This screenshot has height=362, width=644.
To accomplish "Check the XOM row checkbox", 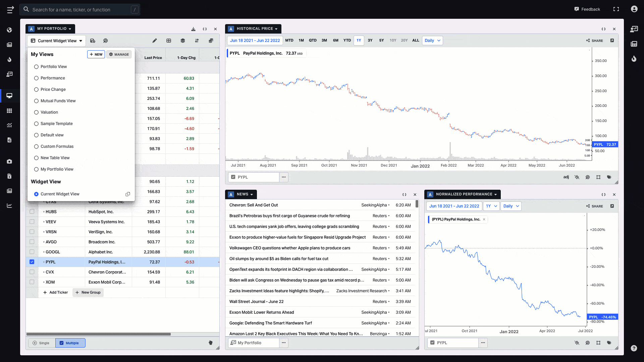I will [32, 282].
